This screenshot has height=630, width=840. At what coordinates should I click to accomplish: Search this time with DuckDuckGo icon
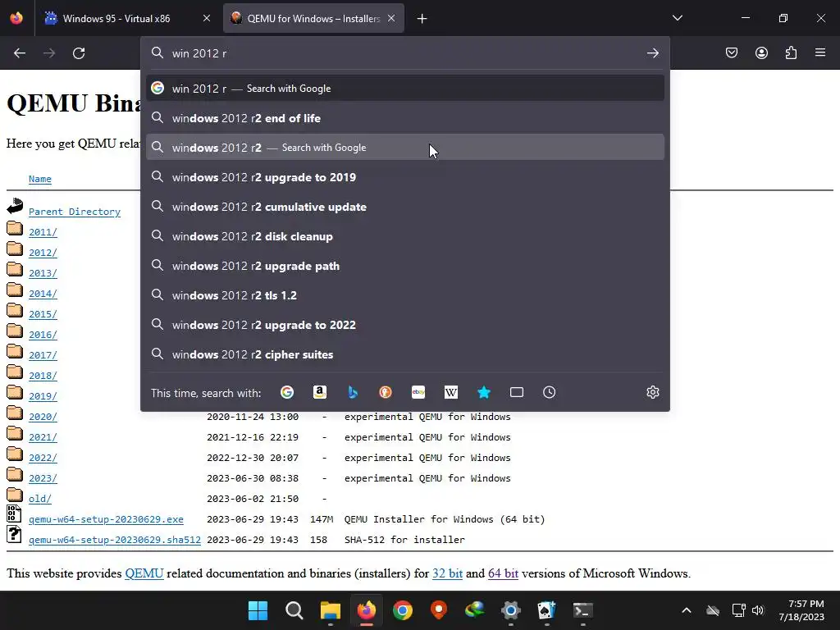pyautogui.click(x=386, y=393)
